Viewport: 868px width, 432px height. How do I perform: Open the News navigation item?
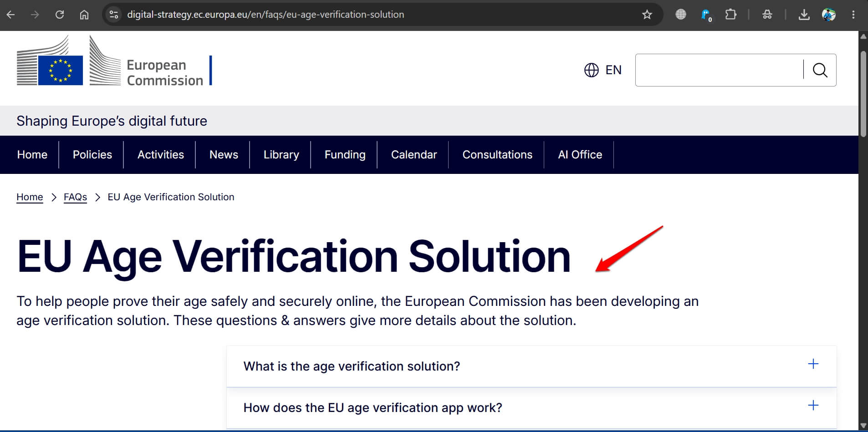[x=224, y=155]
